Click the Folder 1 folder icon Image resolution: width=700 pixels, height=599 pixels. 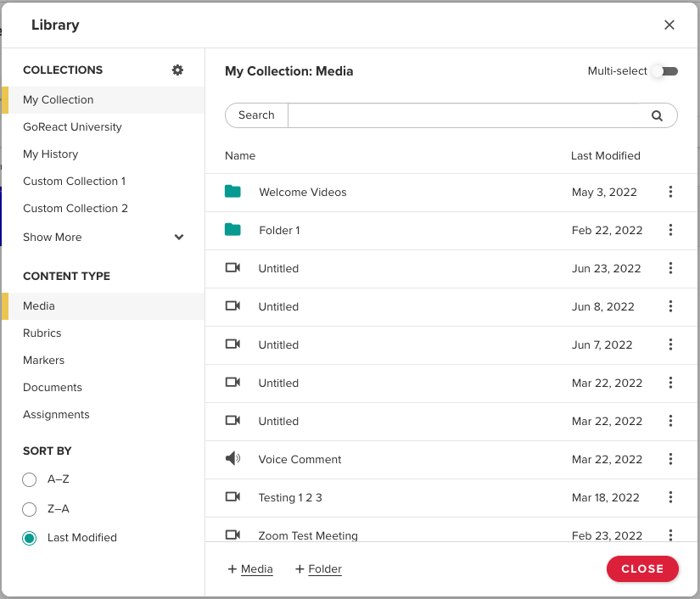click(x=232, y=230)
